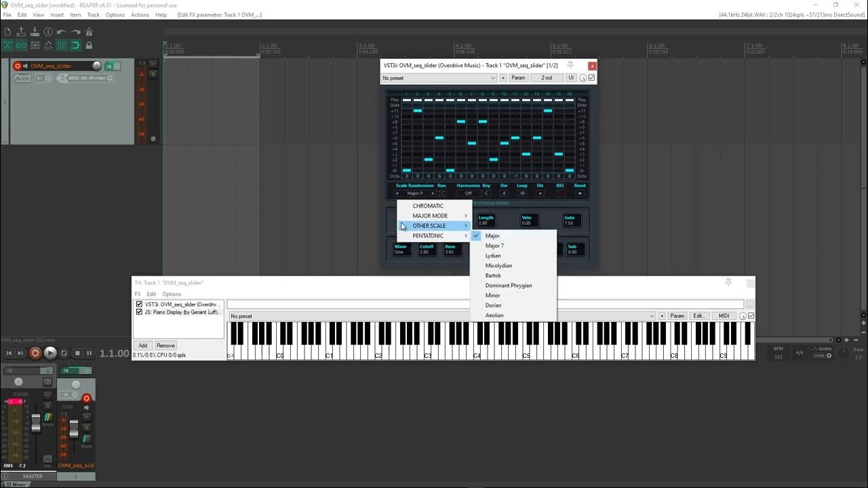Viewport: 868px width, 488px height.
Task: Choose Dorian scale in submenu
Action: [x=513, y=305]
